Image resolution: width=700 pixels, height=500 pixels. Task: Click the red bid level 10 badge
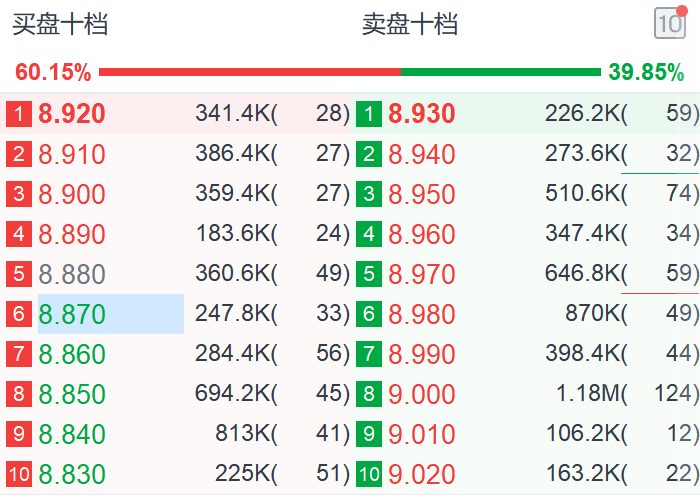pos(19,474)
